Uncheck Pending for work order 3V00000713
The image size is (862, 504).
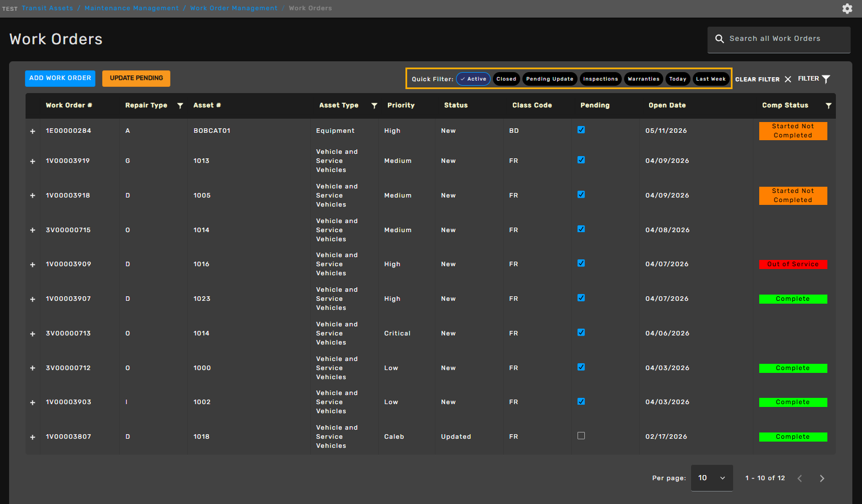click(581, 333)
